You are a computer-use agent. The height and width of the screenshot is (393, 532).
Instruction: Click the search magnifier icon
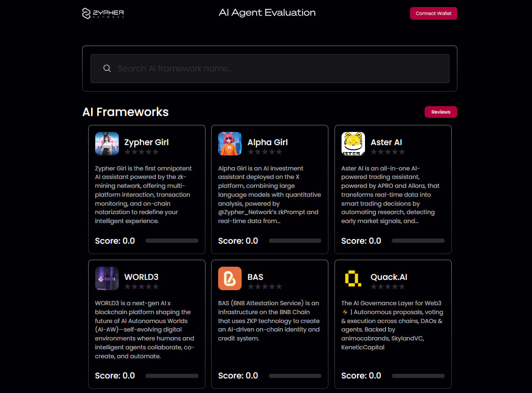107,69
